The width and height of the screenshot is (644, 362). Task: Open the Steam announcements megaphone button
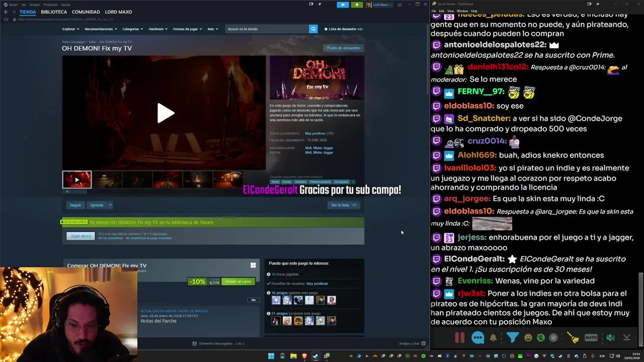[343, 5]
